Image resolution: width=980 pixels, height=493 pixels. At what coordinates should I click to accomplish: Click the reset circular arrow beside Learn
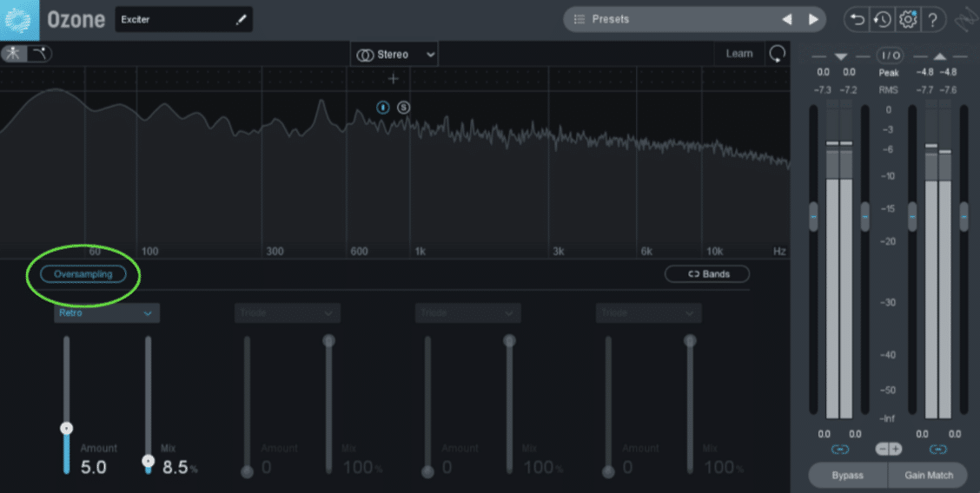(x=777, y=55)
